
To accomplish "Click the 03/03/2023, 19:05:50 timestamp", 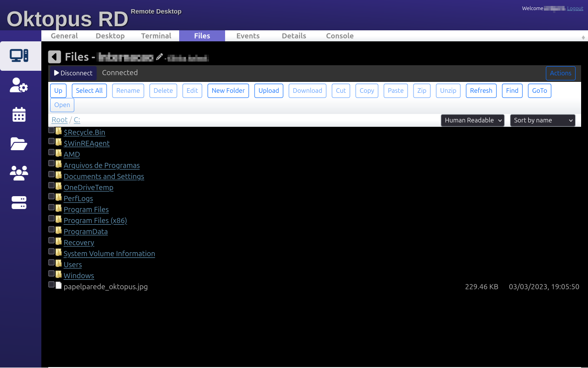I will tap(544, 287).
